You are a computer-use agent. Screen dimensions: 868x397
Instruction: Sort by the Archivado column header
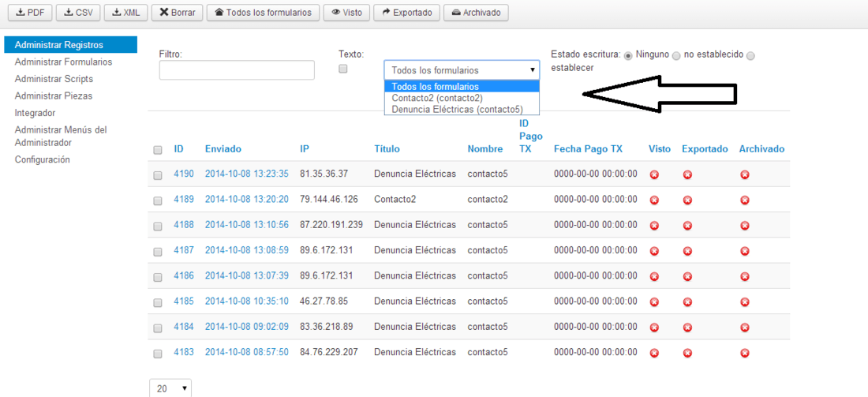tap(761, 149)
